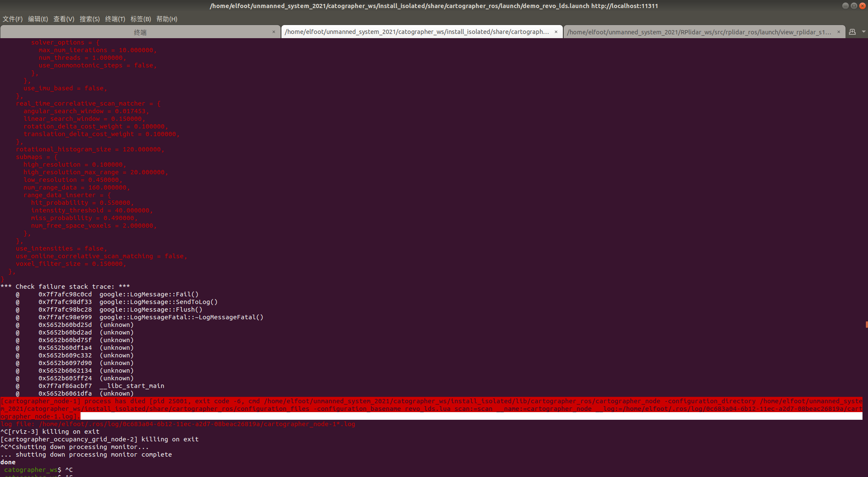The height and width of the screenshot is (477, 868).
Task: Open the 搜索(S) menu
Action: point(89,19)
